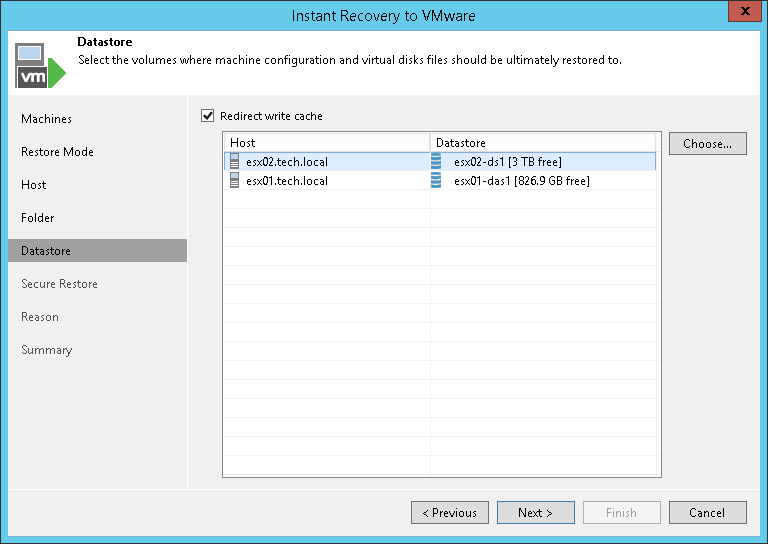Screen dimensions: 768x544
Task: Open the Restore Mode step
Action: coord(57,152)
